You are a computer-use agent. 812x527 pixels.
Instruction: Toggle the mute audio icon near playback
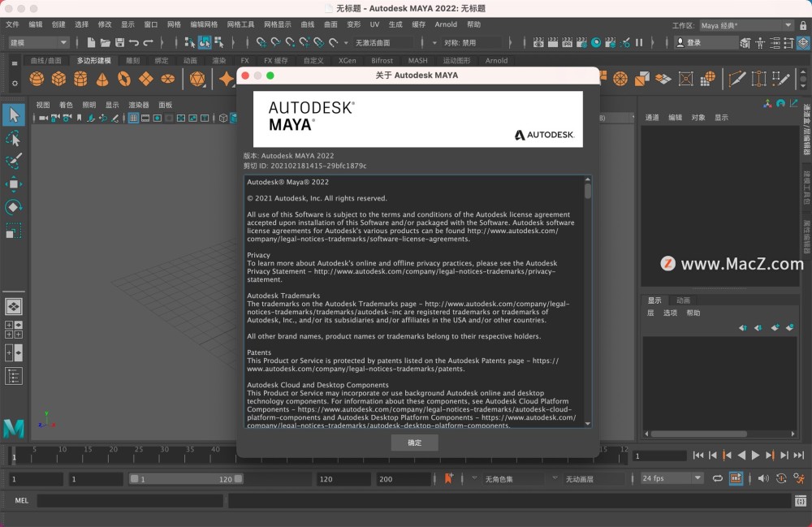point(763,478)
